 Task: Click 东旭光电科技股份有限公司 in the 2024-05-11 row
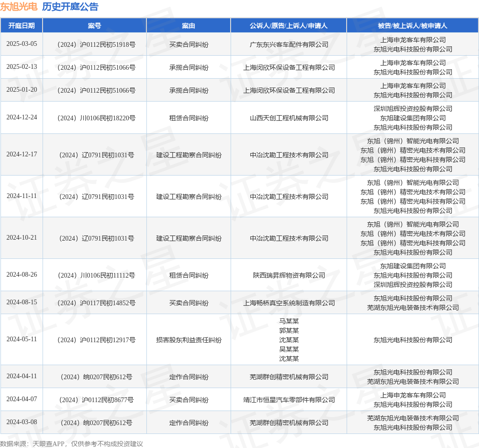click(413, 340)
